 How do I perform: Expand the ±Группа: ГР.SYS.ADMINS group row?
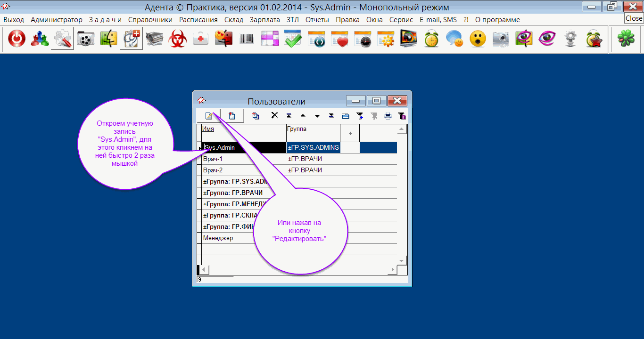[x=233, y=182]
